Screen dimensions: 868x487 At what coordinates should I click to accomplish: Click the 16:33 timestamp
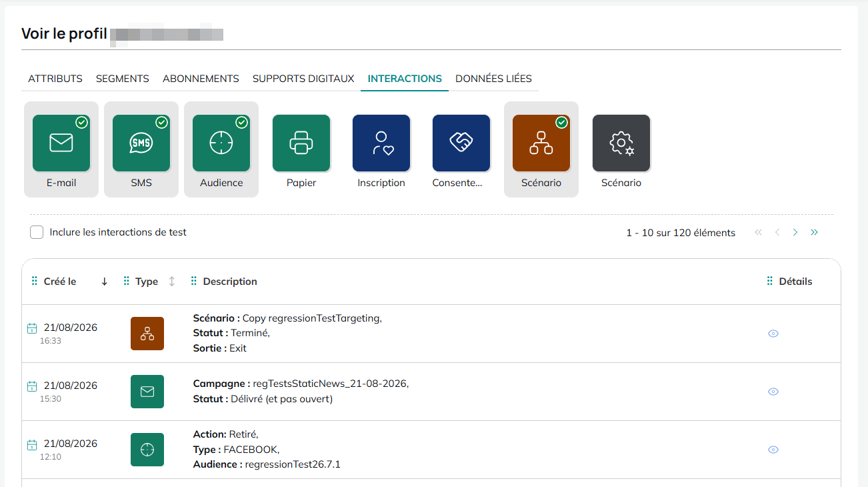tap(51, 340)
